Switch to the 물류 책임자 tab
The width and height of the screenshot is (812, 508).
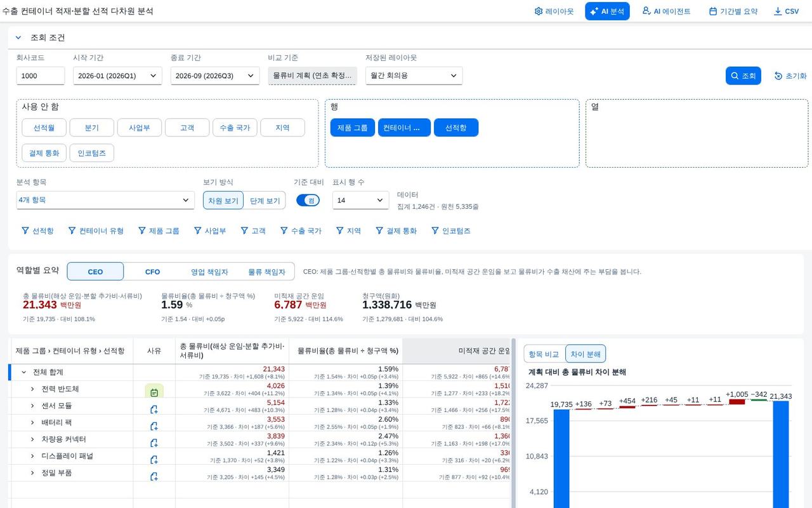[266, 272]
